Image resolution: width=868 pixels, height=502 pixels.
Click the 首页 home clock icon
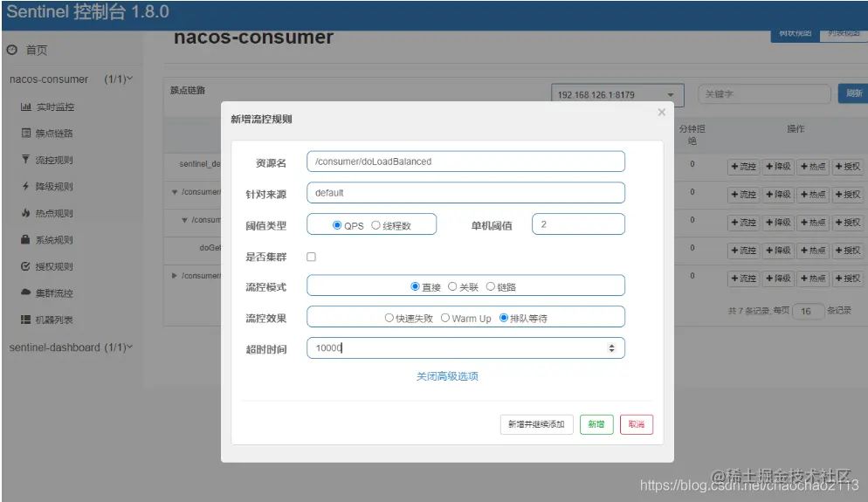coord(12,50)
